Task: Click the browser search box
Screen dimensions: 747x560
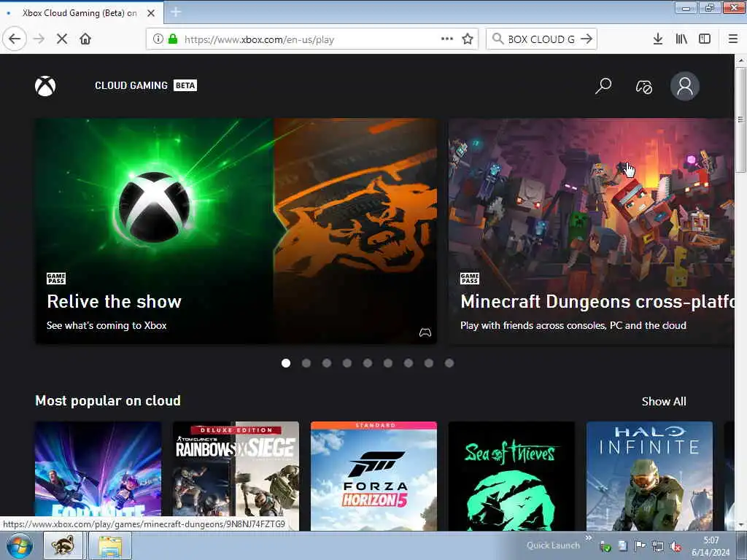Action: (541, 39)
